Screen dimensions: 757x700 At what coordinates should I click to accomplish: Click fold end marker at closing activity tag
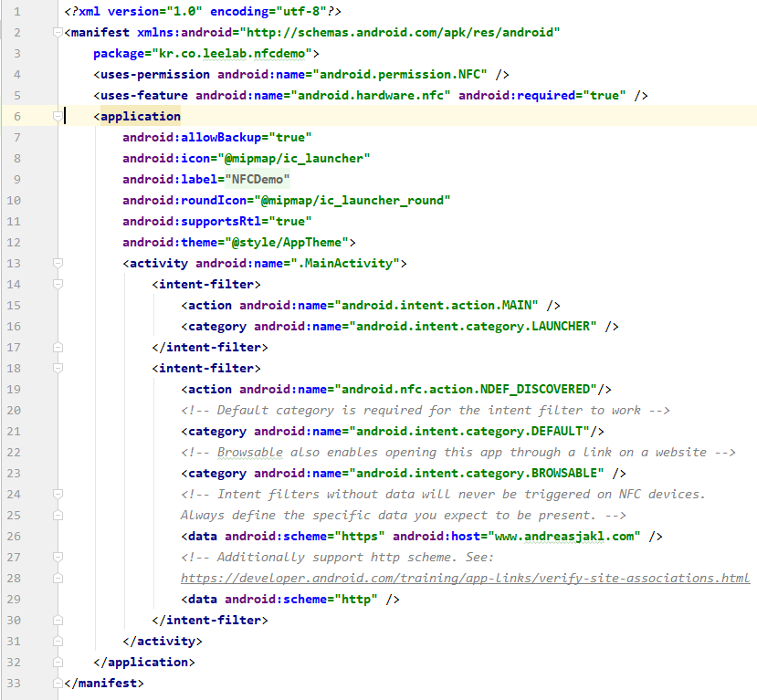(58, 641)
